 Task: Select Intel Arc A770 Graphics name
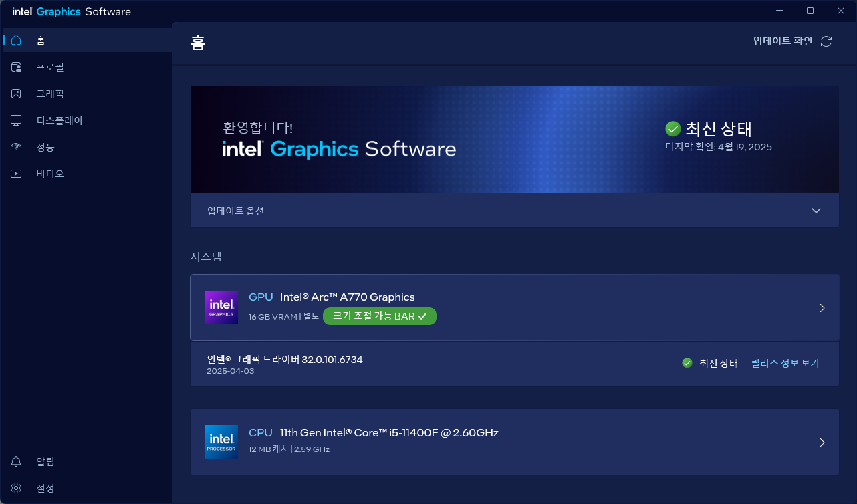tap(348, 297)
